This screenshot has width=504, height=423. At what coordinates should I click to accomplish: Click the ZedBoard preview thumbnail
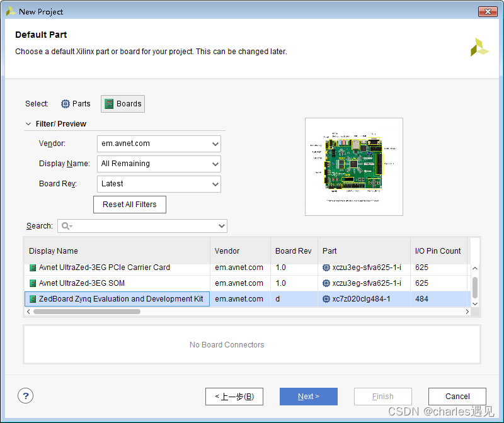point(353,167)
